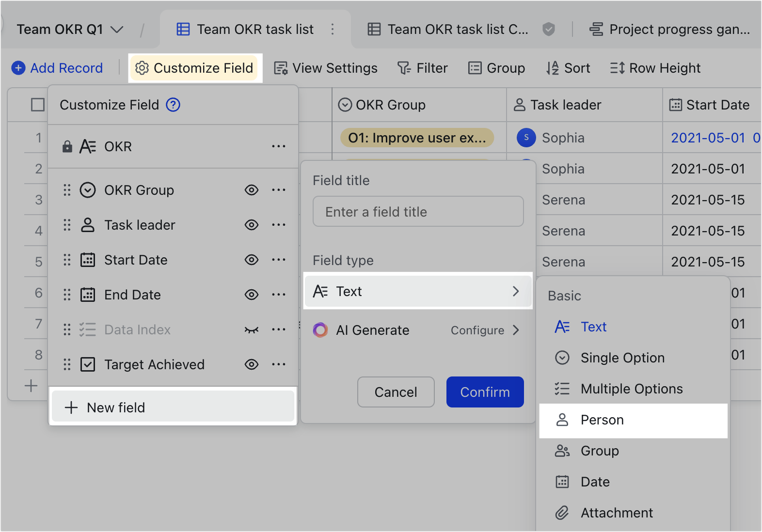Show the hidden Data Index field
Screen dimensions: 762x532
pos(251,330)
